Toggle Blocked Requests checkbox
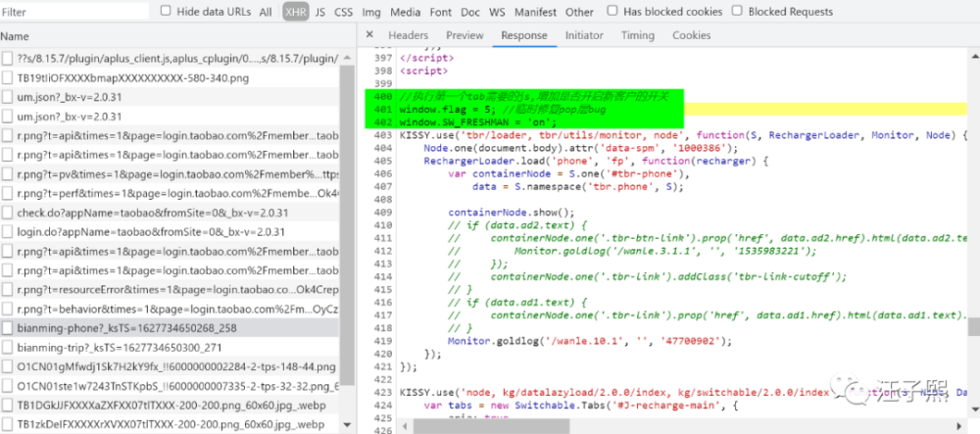The image size is (980, 434). coord(738,11)
